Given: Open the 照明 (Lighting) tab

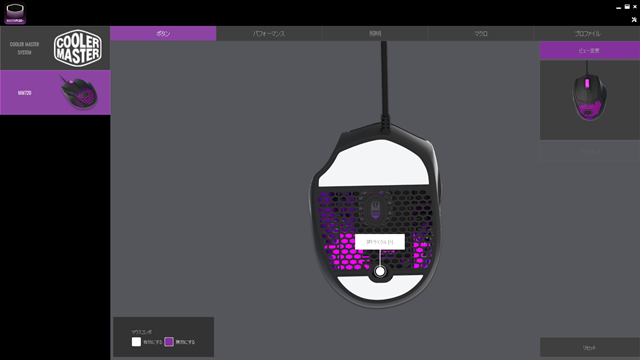Looking at the screenshot, I should tap(375, 33).
